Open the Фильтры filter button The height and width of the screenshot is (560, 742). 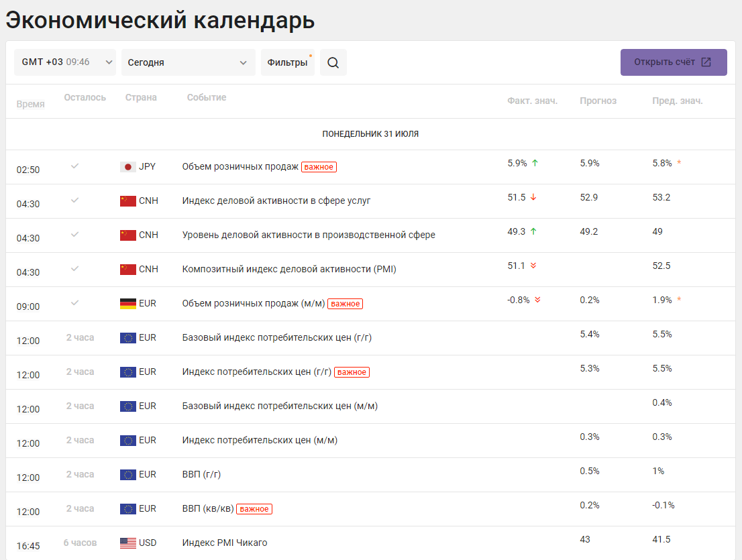point(288,62)
